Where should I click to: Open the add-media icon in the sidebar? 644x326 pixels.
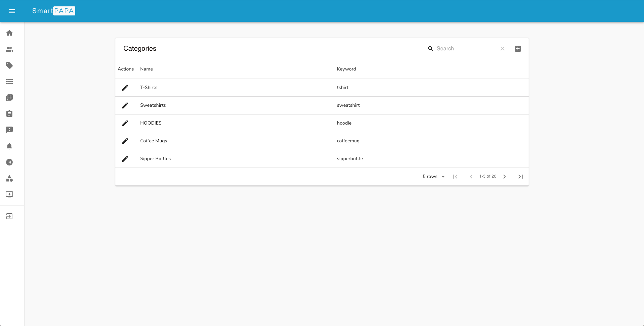(9, 97)
